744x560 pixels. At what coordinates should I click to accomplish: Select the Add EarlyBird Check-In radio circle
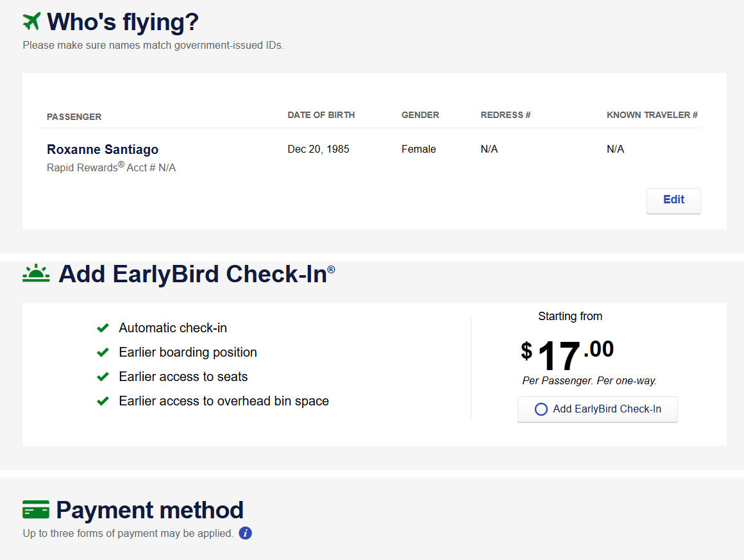pos(541,409)
